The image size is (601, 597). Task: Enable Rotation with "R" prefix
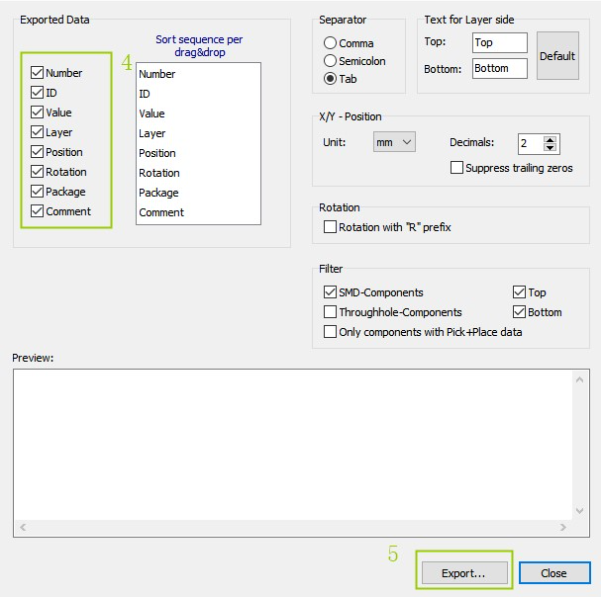pyautogui.click(x=330, y=227)
